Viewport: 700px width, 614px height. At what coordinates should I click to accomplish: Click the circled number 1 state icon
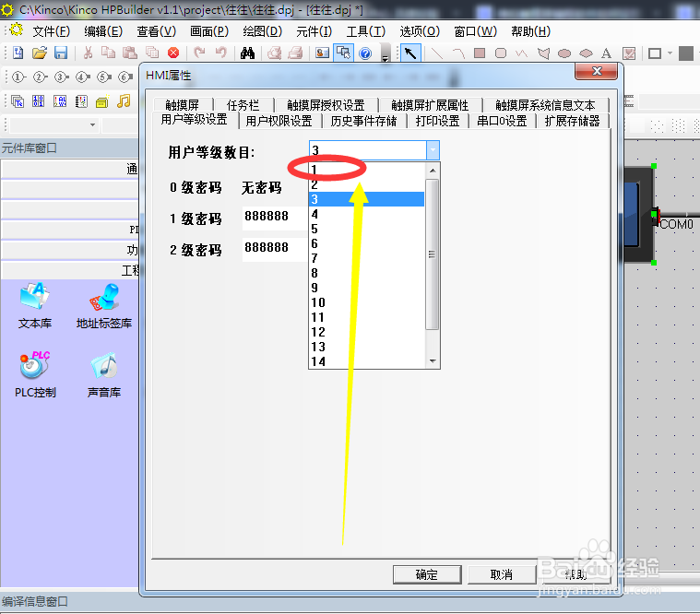point(18,77)
